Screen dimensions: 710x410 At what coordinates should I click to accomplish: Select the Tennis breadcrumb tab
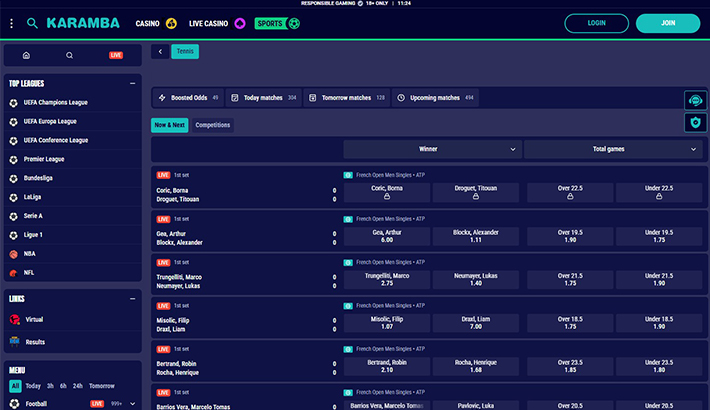185,52
